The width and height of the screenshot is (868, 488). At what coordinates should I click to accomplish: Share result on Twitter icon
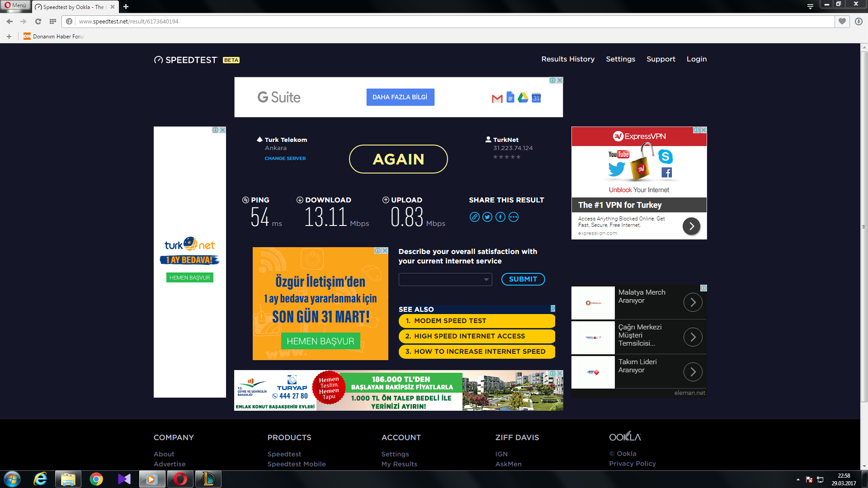[x=487, y=217]
